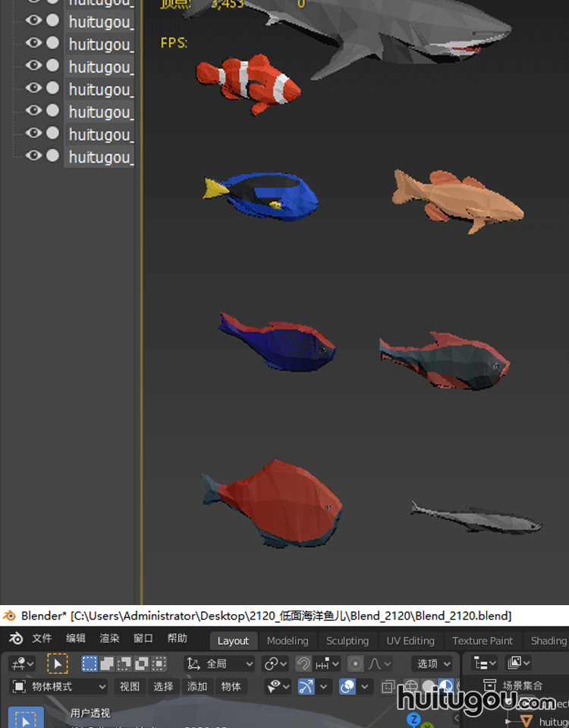Open the outliner editor type selector
This screenshot has height=728, width=569.
pos(484,664)
